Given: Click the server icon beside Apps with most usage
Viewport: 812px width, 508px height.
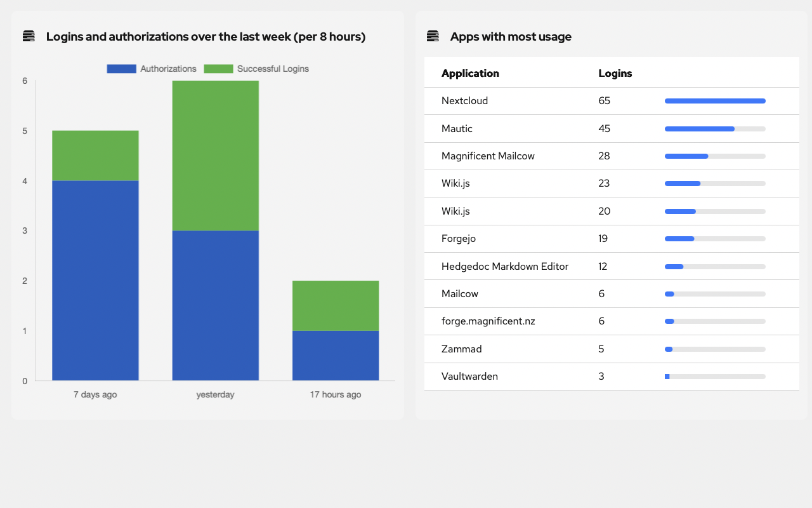Looking at the screenshot, I should [433, 36].
